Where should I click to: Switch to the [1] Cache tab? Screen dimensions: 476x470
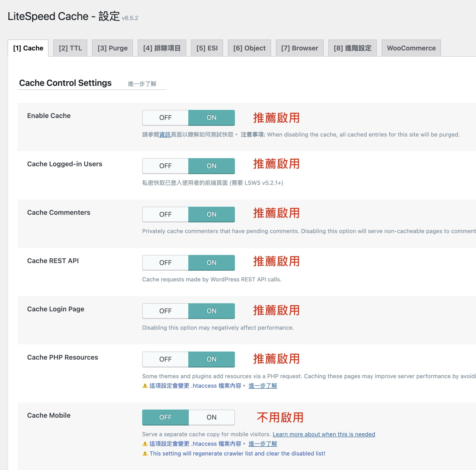click(28, 48)
